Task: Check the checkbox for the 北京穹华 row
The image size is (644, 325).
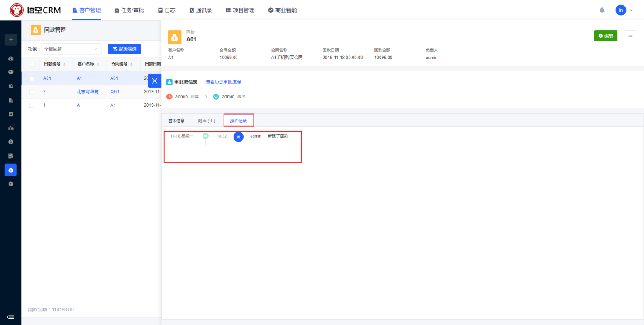Action: (x=31, y=92)
